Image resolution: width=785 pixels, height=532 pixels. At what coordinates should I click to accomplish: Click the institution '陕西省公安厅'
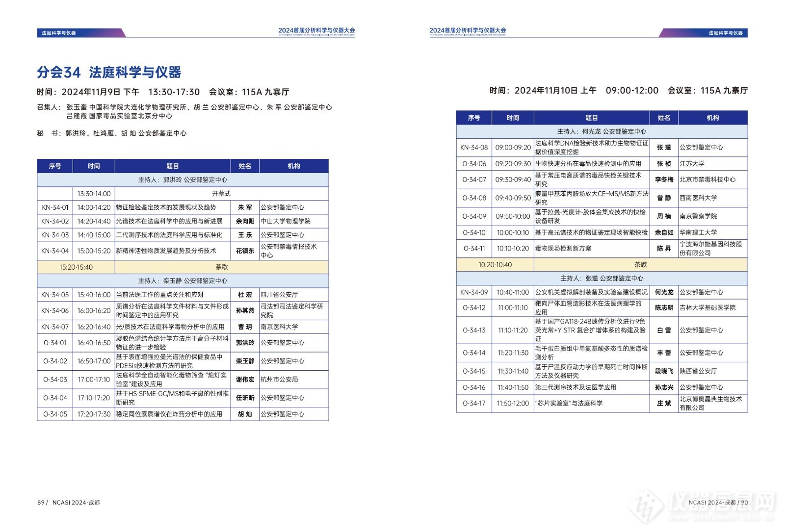[x=698, y=371]
